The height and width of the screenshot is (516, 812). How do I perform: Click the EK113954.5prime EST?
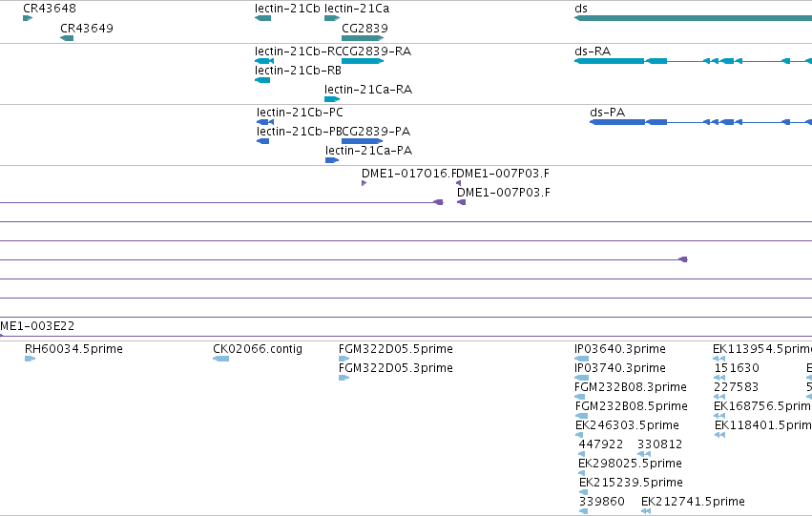(x=718, y=359)
